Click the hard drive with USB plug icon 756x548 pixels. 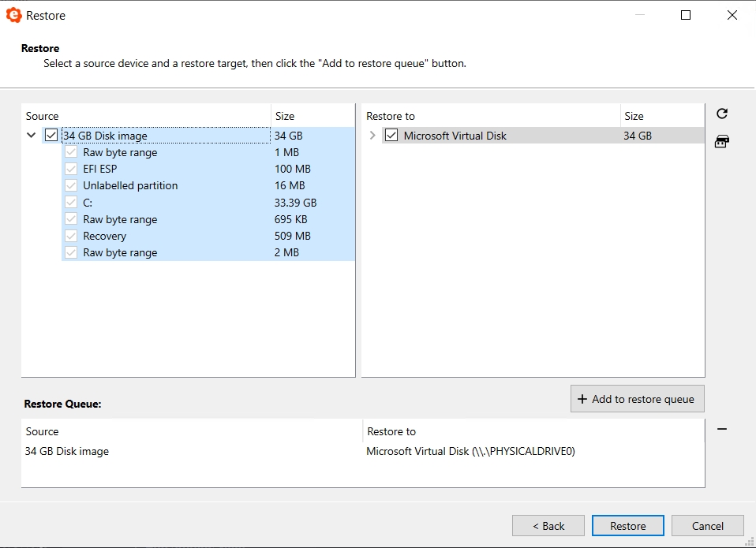pyautogui.click(x=722, y=141)
